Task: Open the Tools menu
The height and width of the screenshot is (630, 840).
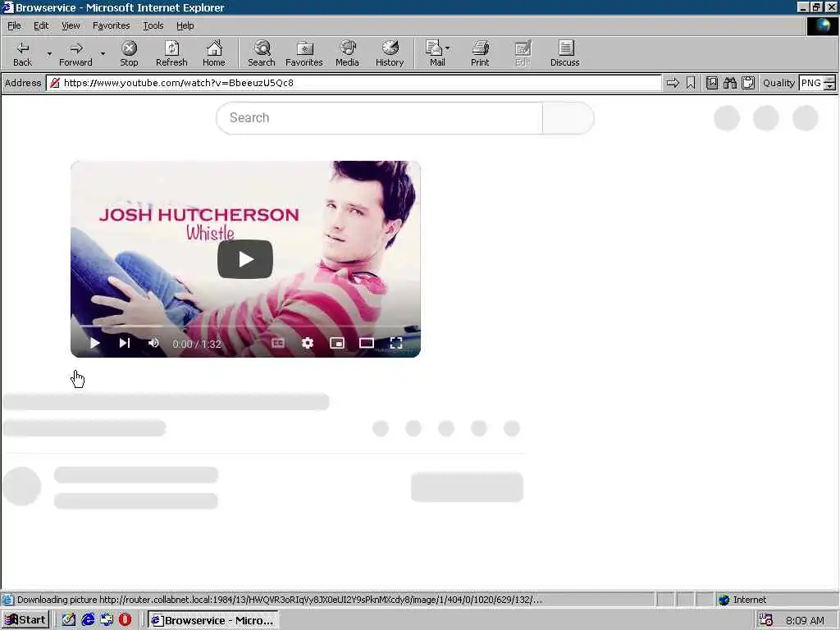Action: [153, 25]
